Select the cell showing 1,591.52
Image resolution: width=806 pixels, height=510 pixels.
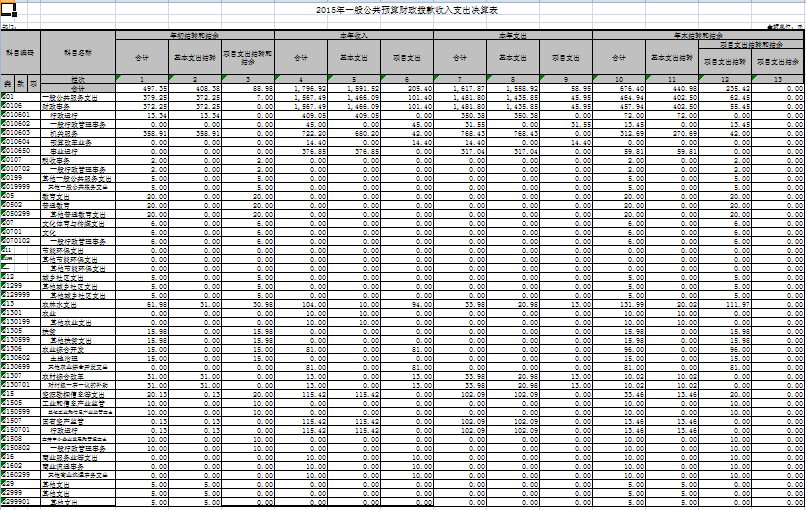click(x=354, y=88)
